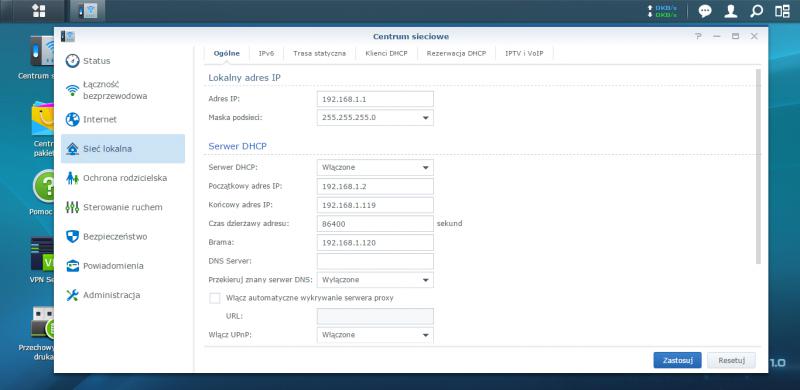Open the widgets panel icon
Viewport: 800px width, 390px height.
(x=782, y=11)
